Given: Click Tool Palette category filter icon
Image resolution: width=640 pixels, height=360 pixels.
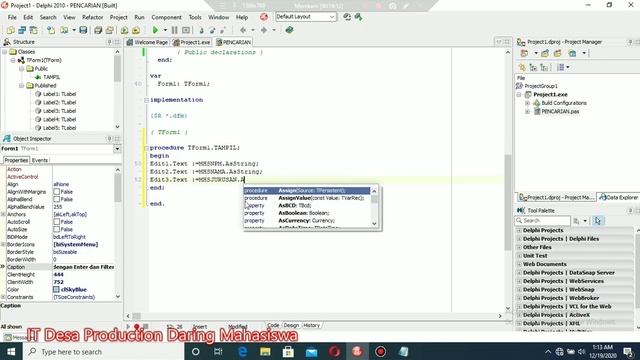Looking at the screenshot, I should 576,221.
